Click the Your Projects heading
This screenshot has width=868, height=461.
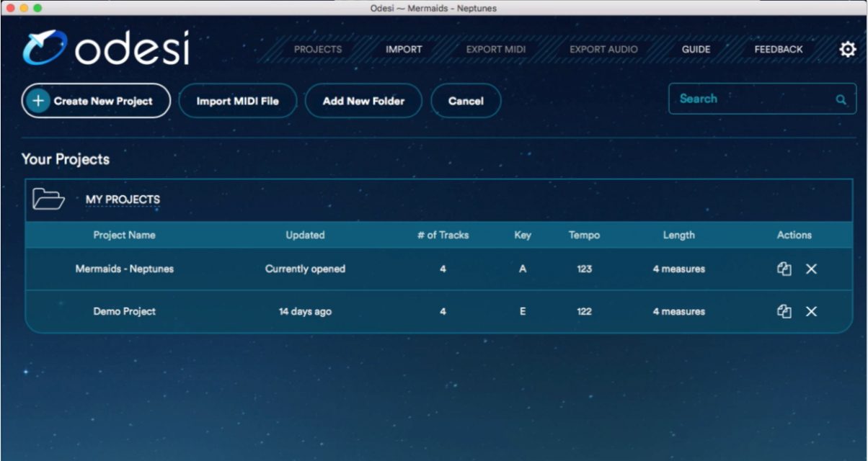click(x=66, y=159)
